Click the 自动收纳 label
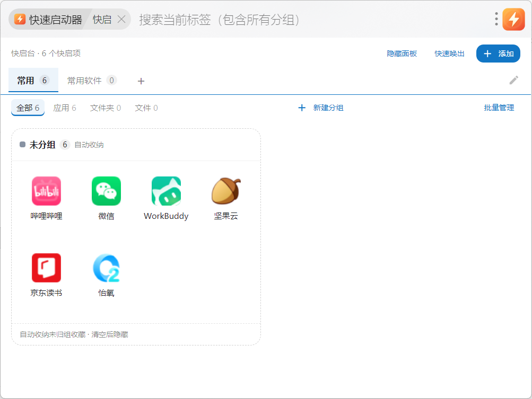Screen dimensions: 532x399 tap(89, 145)
